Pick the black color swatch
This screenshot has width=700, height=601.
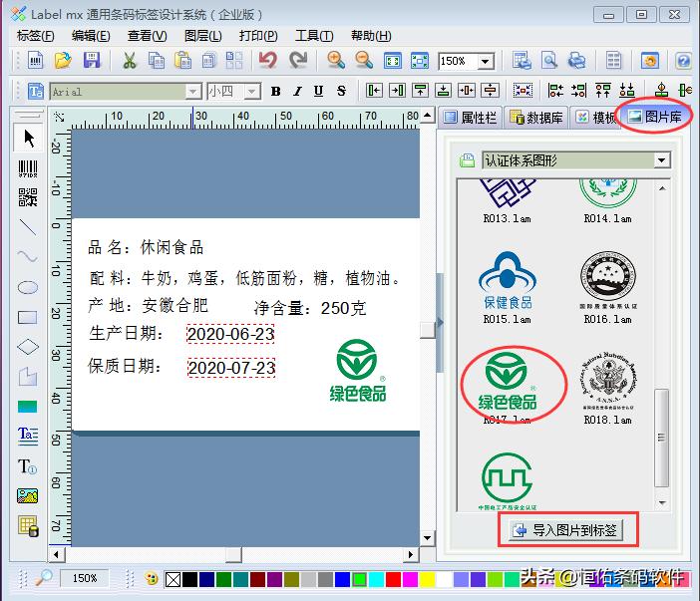(x=189, y=580)
